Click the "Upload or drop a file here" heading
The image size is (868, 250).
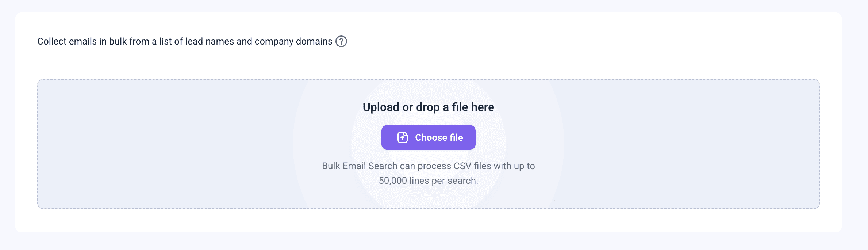pyautogui.click(x=428, y=107)
